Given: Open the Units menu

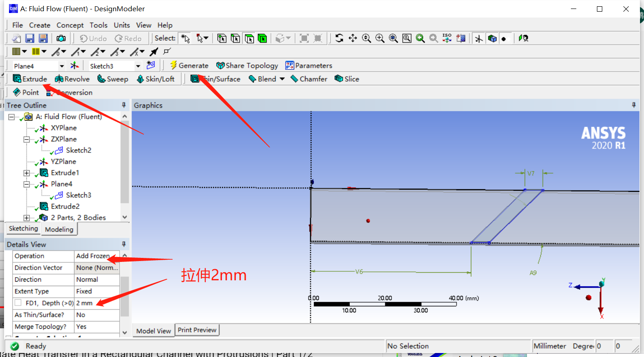Looking at the screenshot, I should pos(122,25).
